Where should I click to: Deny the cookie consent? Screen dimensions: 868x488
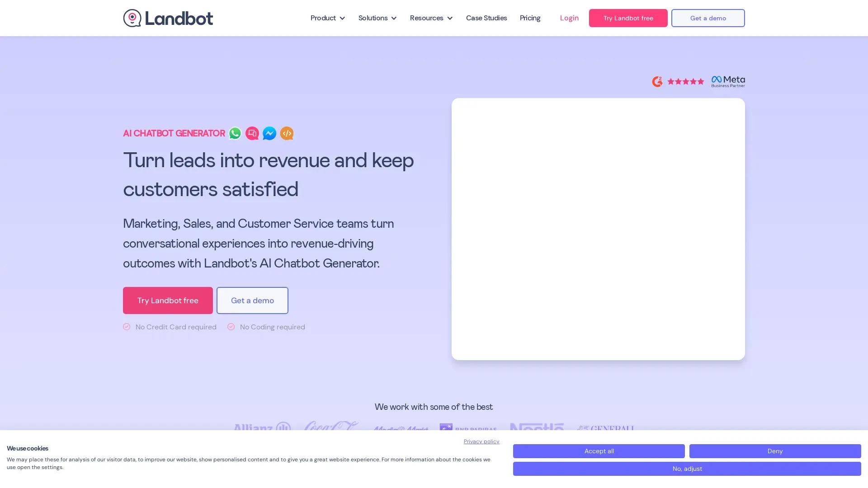[774, 451]
